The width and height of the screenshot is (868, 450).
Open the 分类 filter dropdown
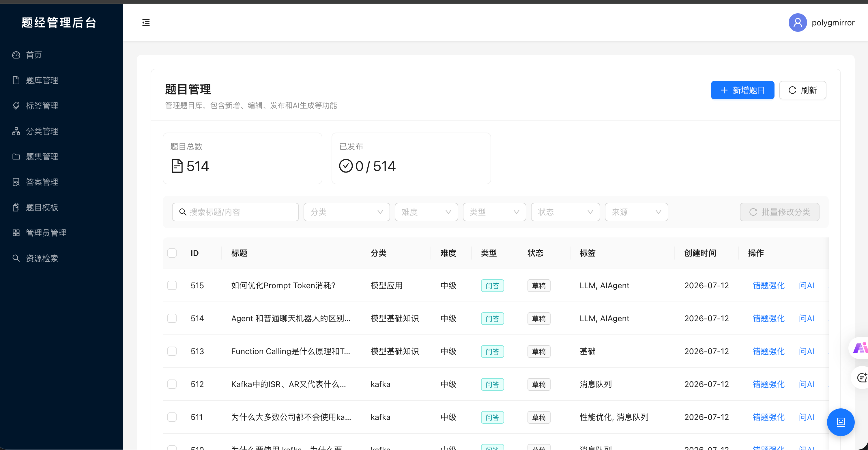coord(346,212)
